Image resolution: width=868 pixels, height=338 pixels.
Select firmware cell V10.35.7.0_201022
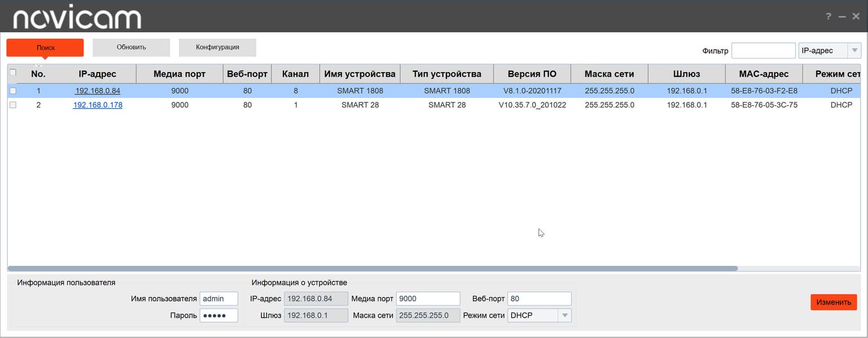(532, 105)
